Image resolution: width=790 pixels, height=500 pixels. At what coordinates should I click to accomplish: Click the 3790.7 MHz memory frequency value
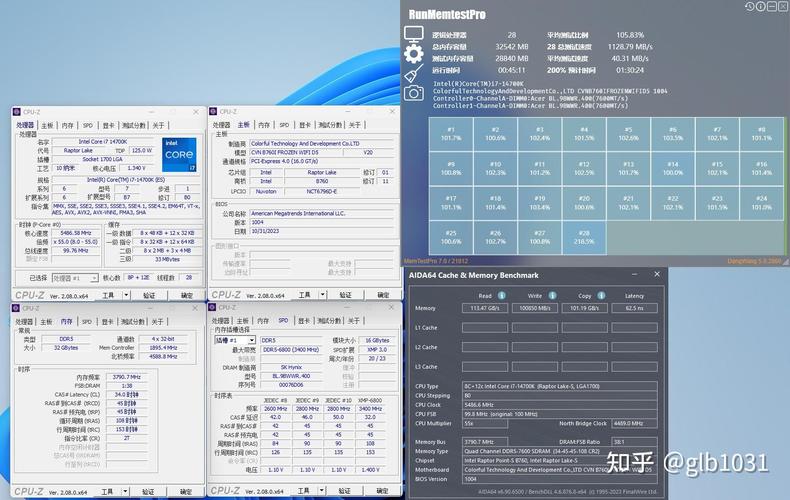click(126, 377)
